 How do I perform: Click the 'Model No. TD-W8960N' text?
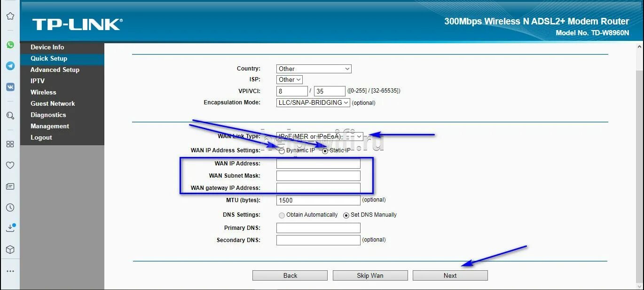(592, 33)
